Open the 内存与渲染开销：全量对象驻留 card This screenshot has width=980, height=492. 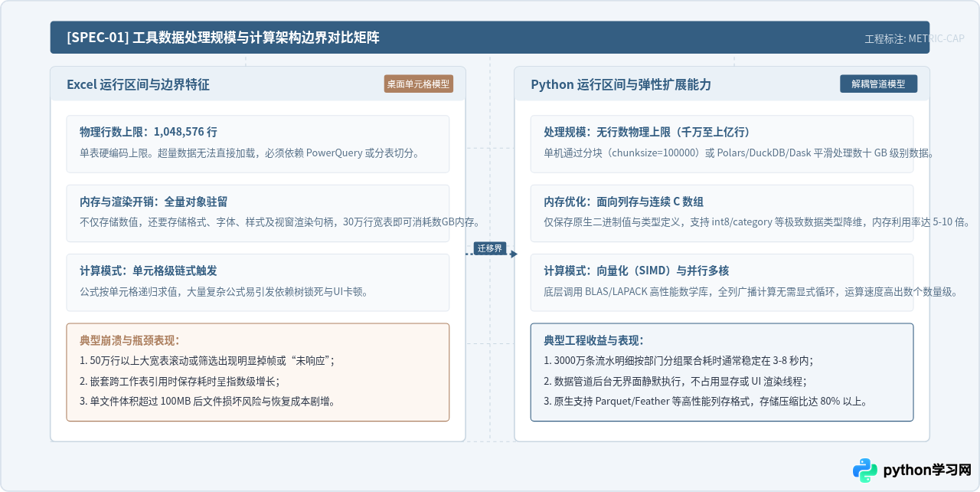[x=257, y=213]
